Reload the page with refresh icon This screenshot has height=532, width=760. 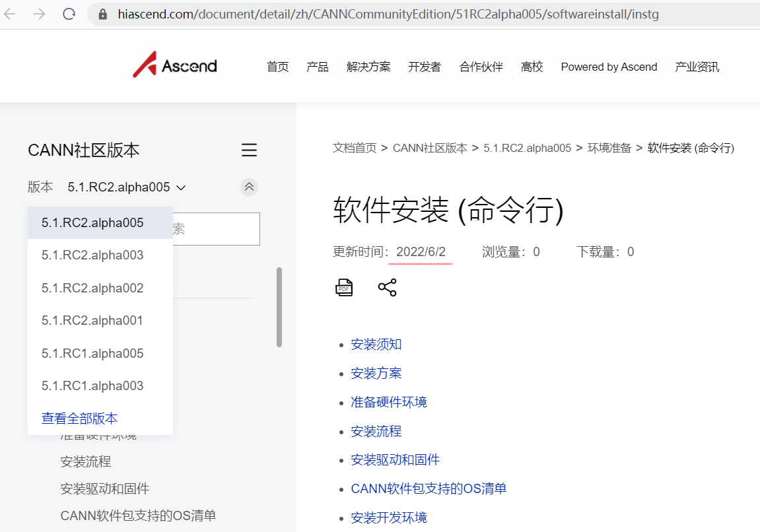point(69,14)
